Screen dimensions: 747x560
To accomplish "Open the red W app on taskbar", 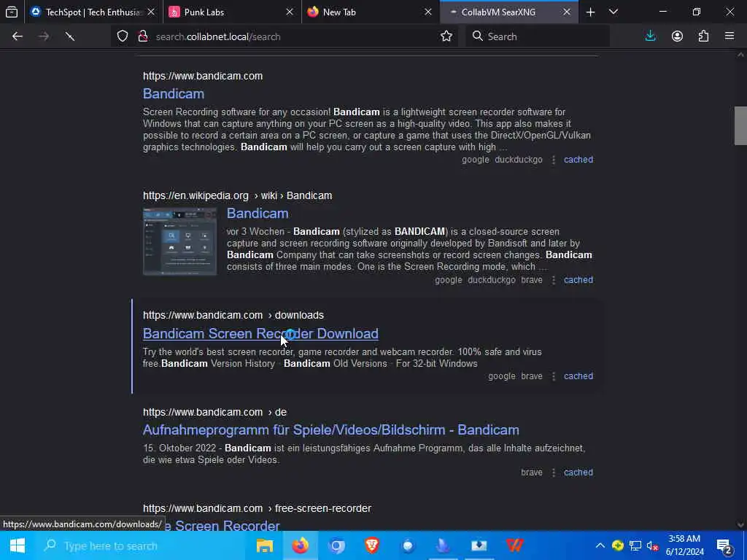I will click(514, 545).
